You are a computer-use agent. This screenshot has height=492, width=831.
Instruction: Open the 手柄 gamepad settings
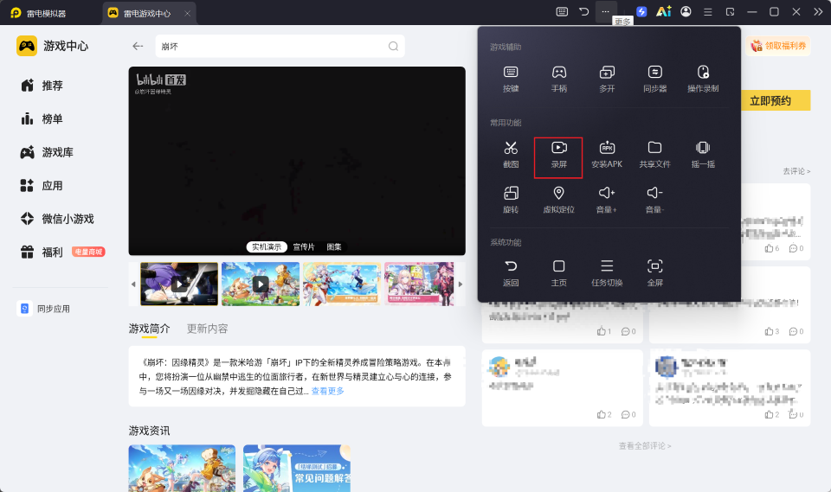(x=559, y=78)
